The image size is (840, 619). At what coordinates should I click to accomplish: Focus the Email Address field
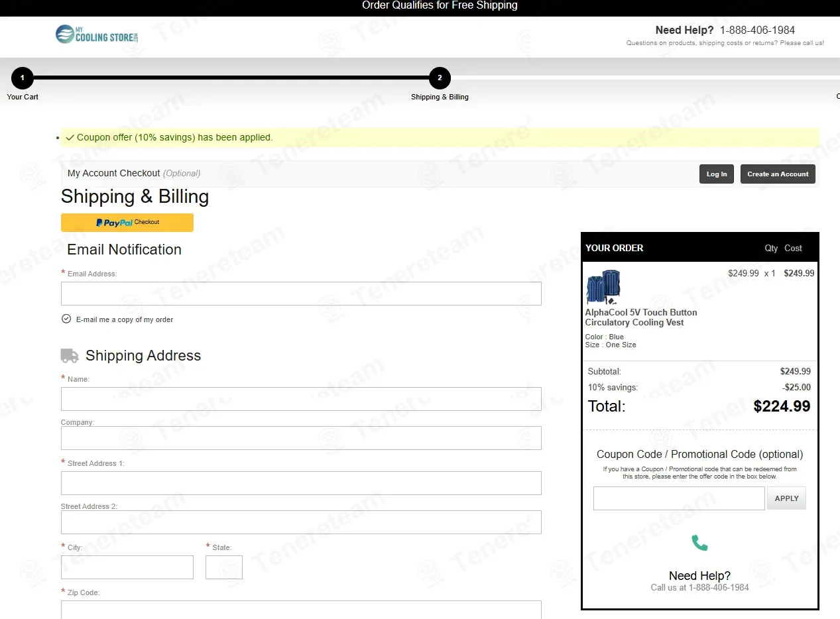pyautogui.click(x=301, y=294)
